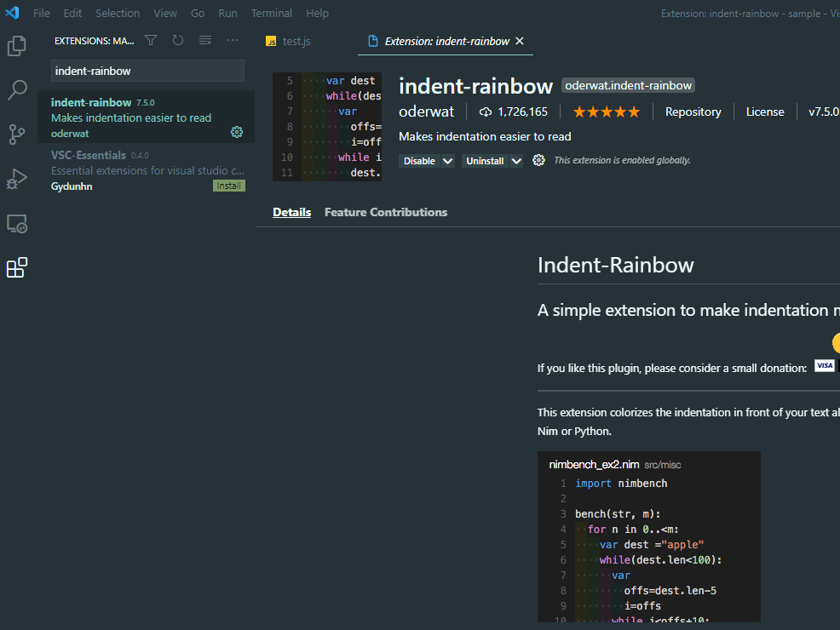
Task: Click the 1,726,165 install count
Action: (x=522, y=112)
